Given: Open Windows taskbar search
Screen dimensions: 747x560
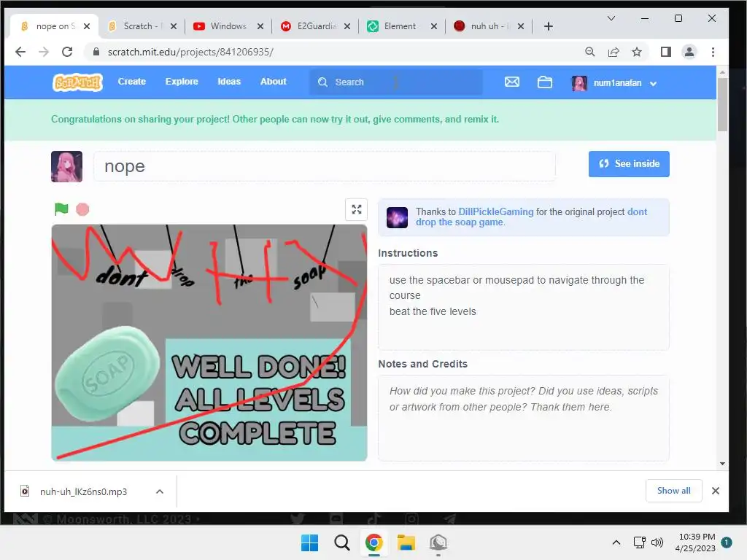Looking at the screenshot, I should [x=341, y=542].
